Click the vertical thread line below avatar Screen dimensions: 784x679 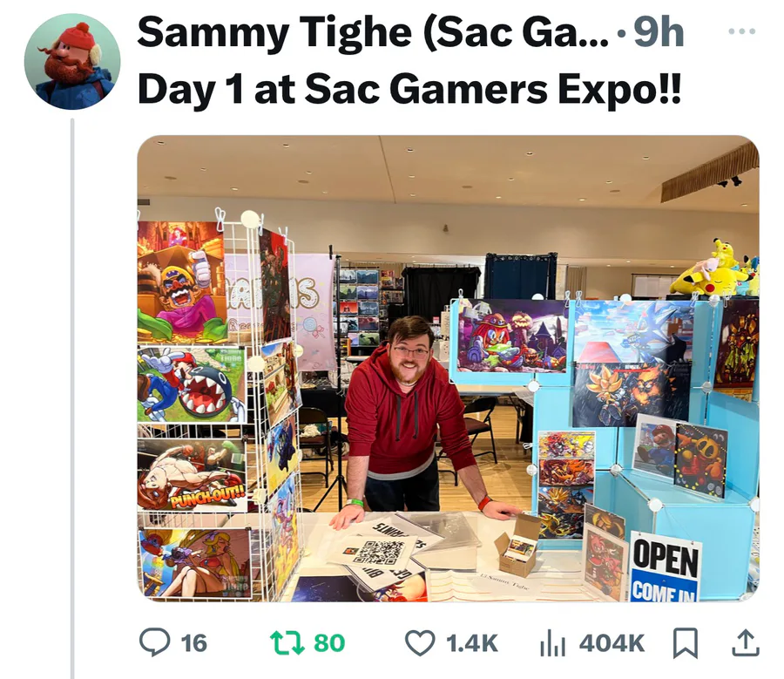[x=72, y=398]
